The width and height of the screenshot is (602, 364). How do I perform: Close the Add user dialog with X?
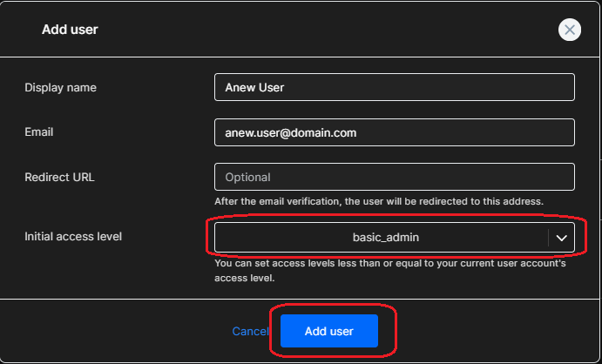(x=570, y=30)
